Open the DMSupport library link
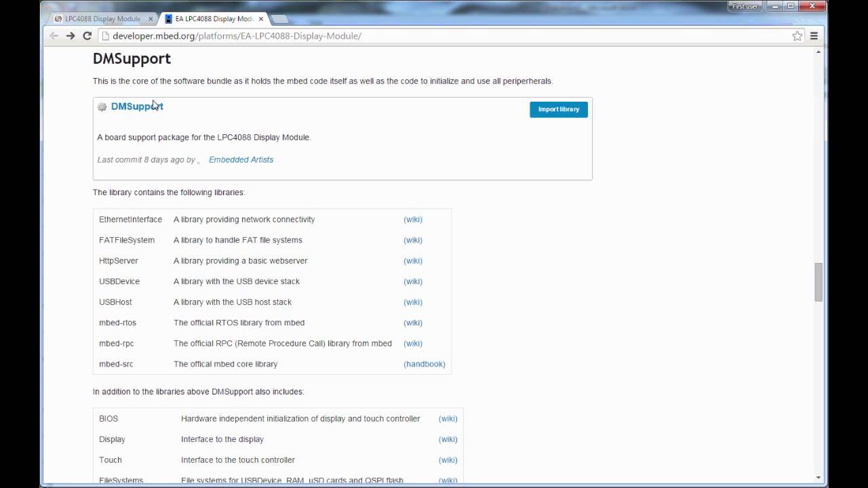The width and height of the screenshot is (868, 488). (x=137, y=106)
